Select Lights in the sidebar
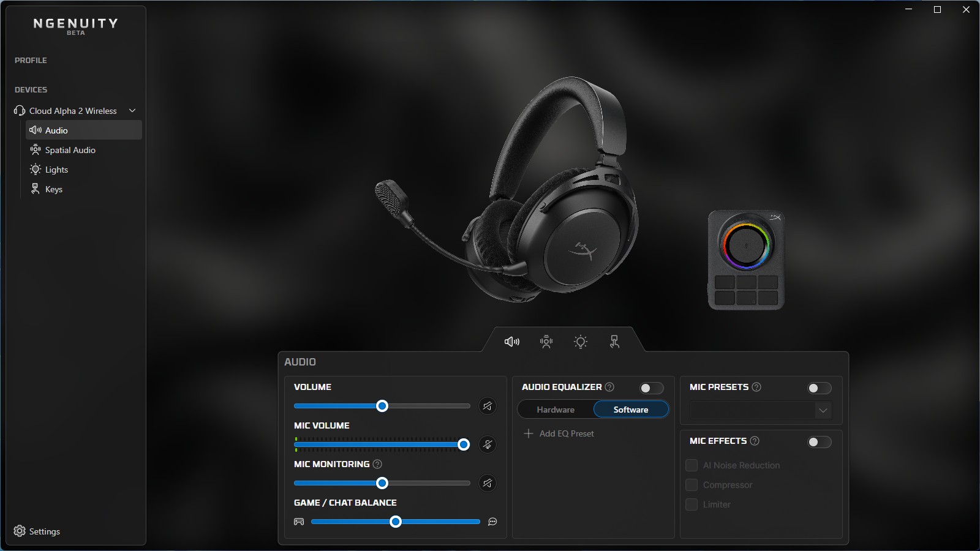Screen dimensions: 980x551 56,170
